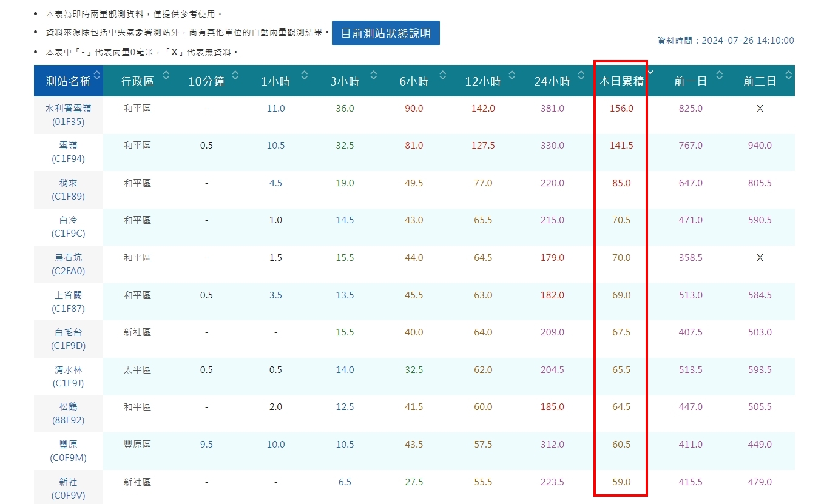Select 前二日 value 805.5

click(x=760, y=183)
